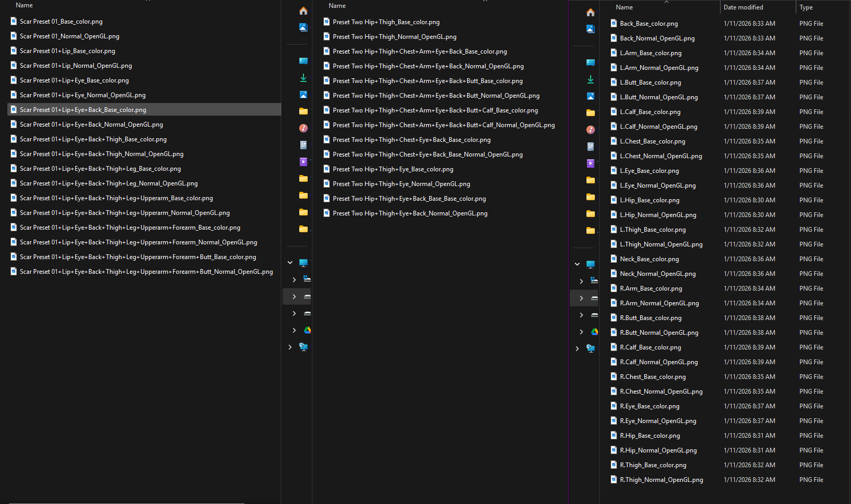The height and width of the screenshot is (504, 851).
Task: Open Music in the Back_Base_color window's sidebar
Action: pyautogui.click(x=591, y=130)
